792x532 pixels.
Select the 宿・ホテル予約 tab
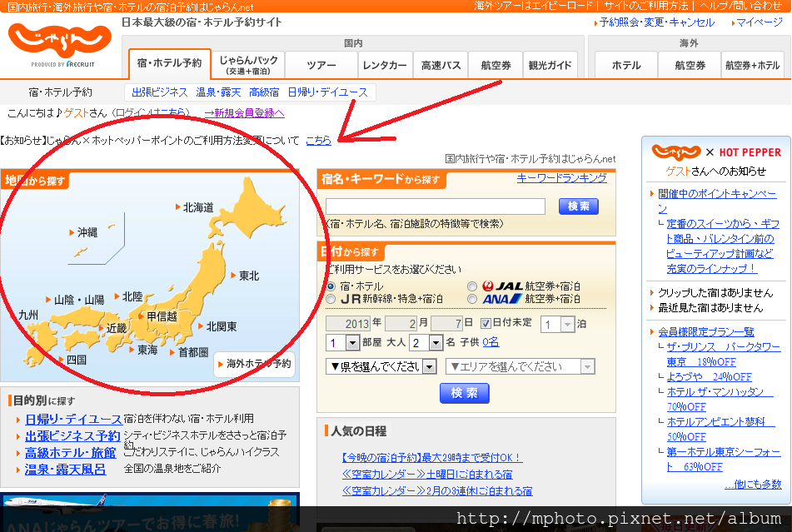pos(170,64)
